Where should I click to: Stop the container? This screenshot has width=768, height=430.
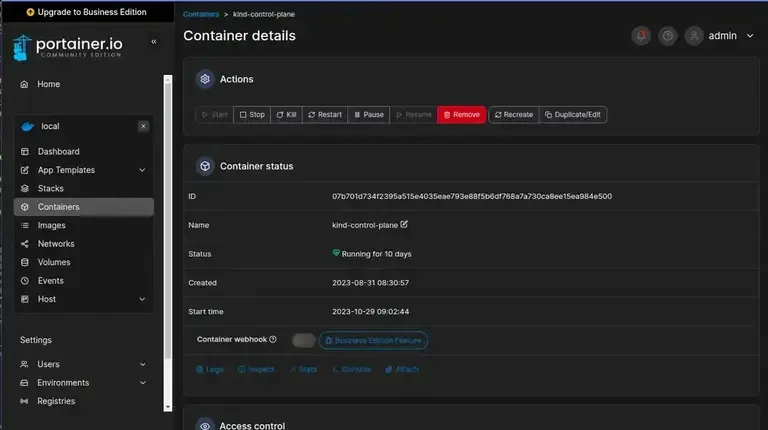[252, 115]
